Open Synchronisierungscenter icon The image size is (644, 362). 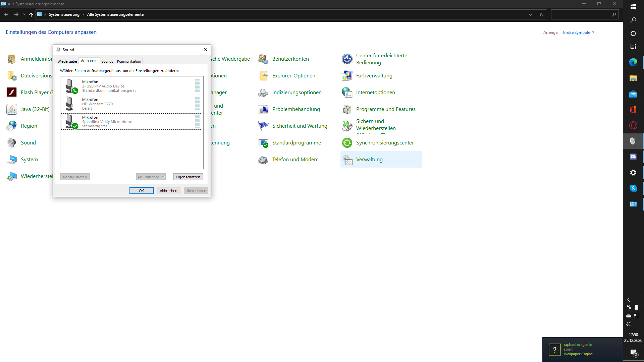347,143
